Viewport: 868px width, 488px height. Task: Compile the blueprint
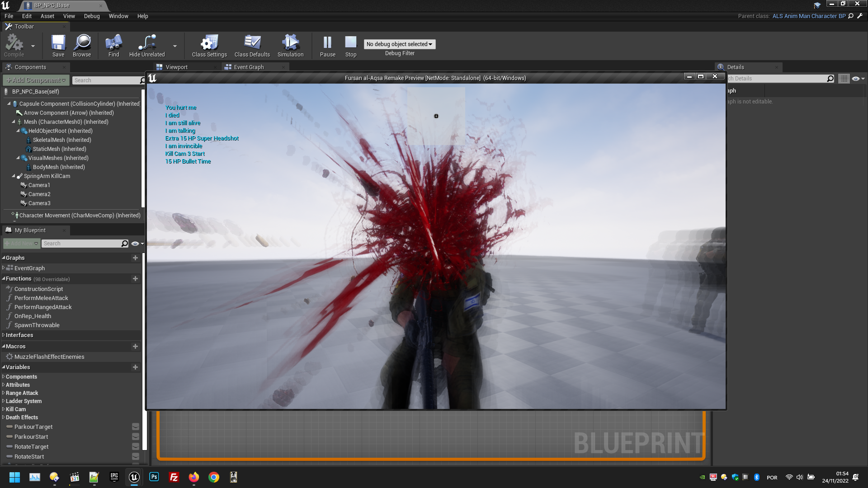14,46
